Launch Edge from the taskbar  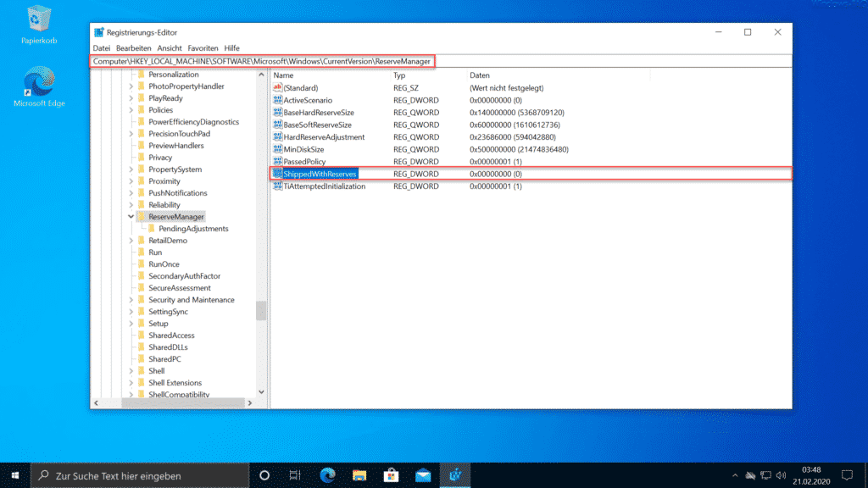tap(328, 475)
